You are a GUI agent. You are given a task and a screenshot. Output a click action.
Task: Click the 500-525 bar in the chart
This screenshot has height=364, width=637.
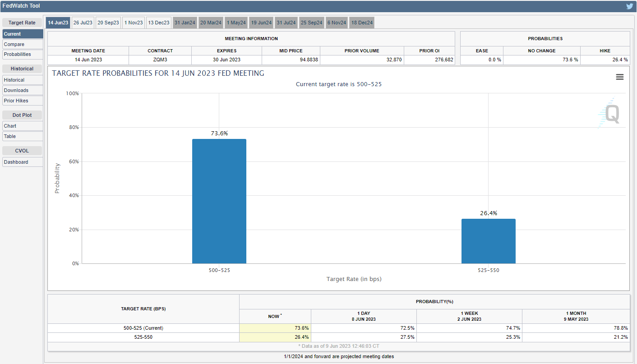(219, 201)
